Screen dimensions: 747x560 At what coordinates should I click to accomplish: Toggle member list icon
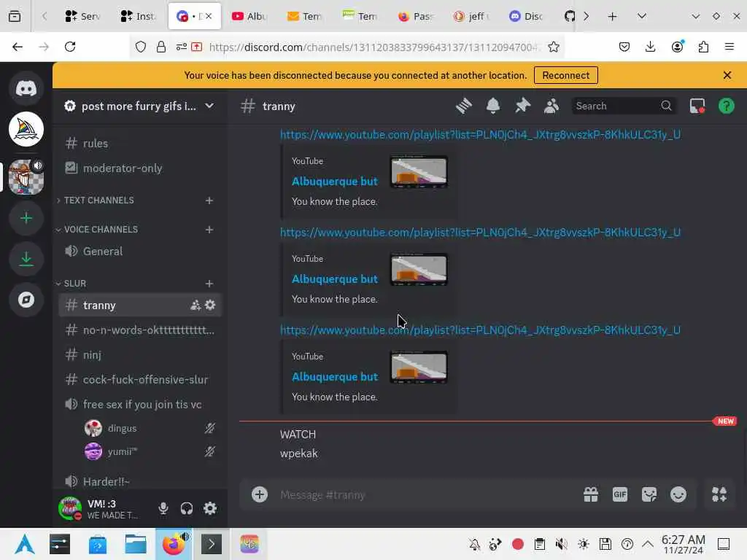[551, 106]
